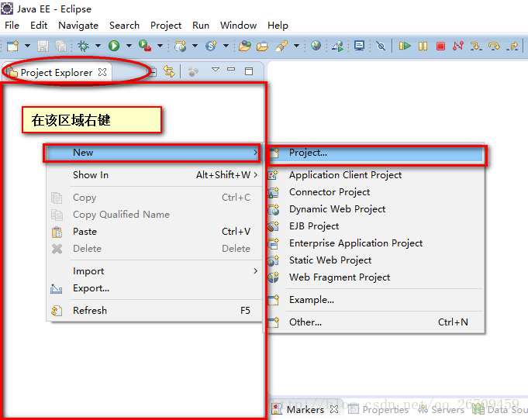Open the New Servlet dropdown arrow

pyautogui.click(x=226, y=46)
